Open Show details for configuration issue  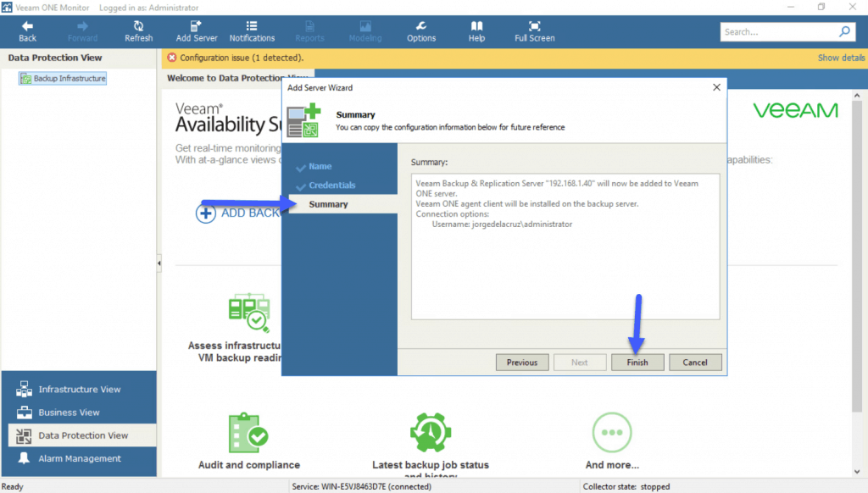pyautogui.click(x=841, y=58)
